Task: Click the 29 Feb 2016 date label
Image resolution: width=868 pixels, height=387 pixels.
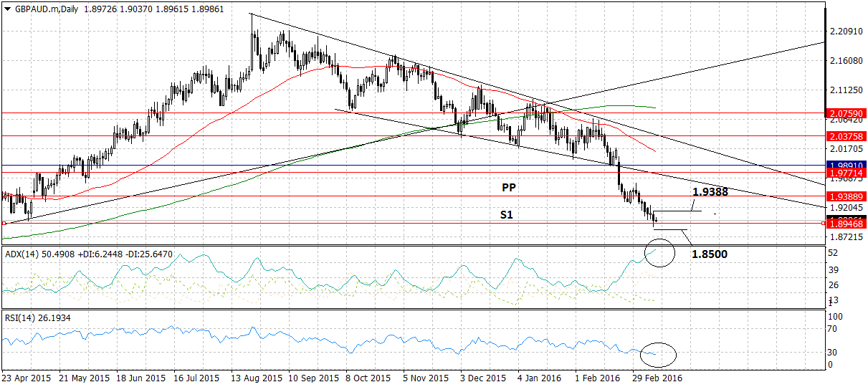Action: [x=657, y=377]
